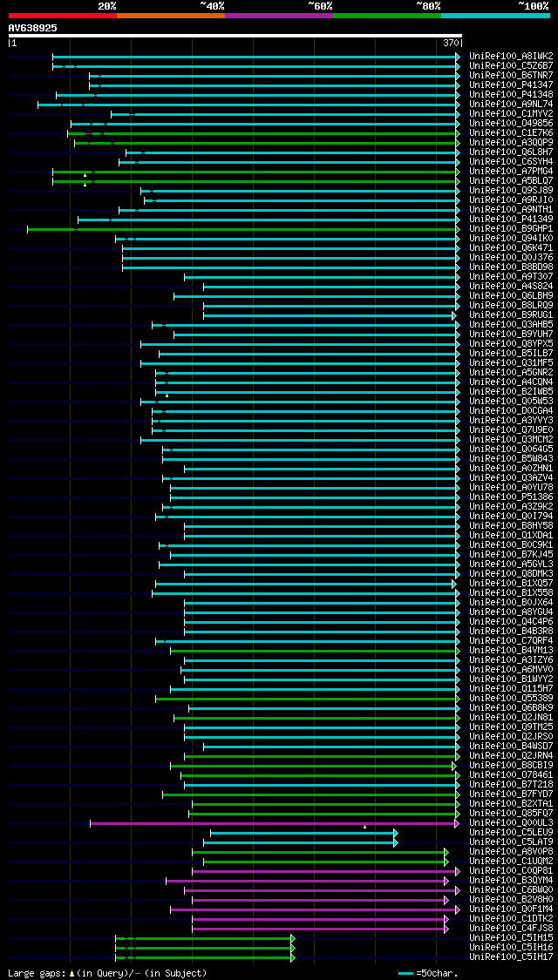Click the cyan ~100% identity legend segment
This screenshot has width=558, height=980.
point(495,15)
